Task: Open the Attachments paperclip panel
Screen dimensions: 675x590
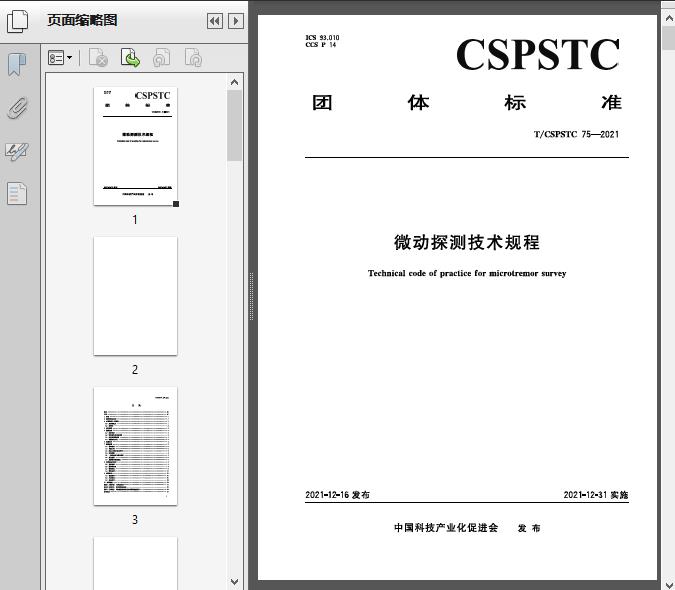Action: pyautogui.click(x=17, y=108)
